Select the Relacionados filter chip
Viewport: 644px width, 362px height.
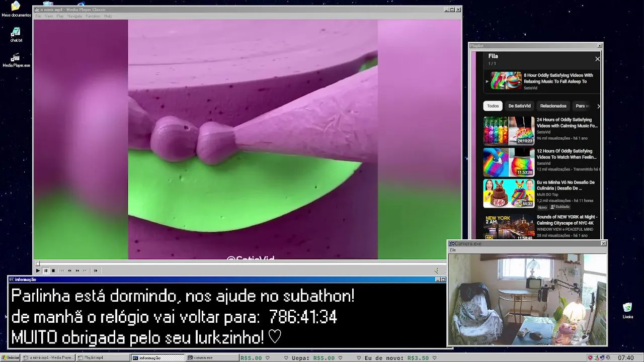(553, 106)
